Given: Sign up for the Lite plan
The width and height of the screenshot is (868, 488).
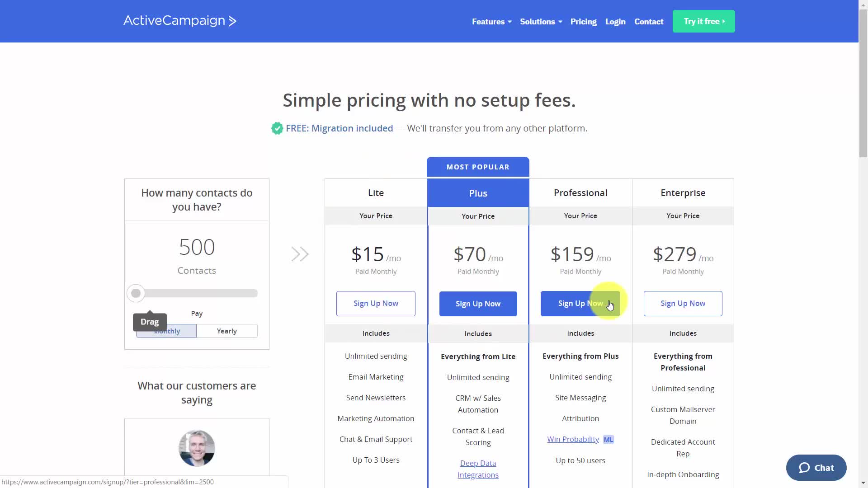Looking at the screenshot, I should pos(376,304).
